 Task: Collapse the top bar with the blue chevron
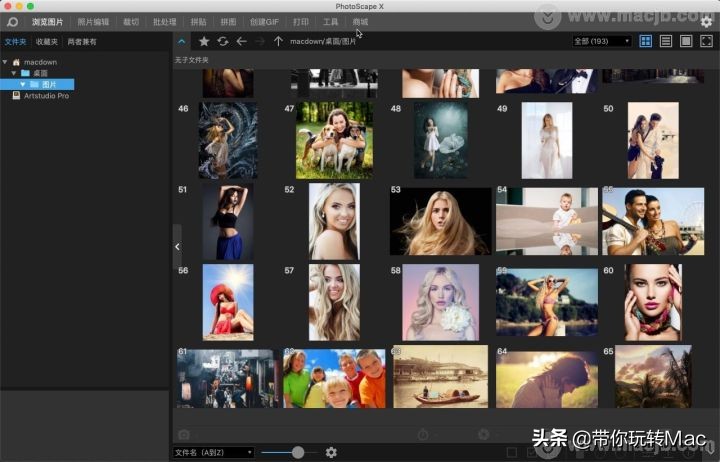tap(182, 41)
